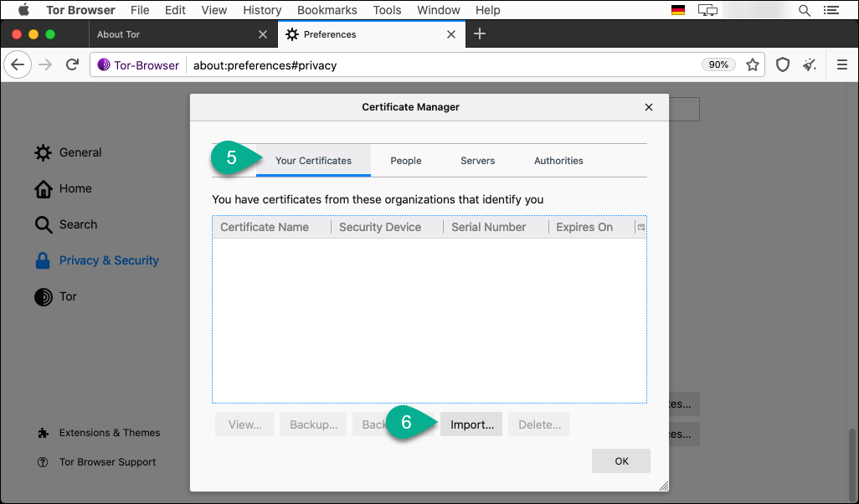
Task: Select the Your Certificates tab
Action: [313, 161]
